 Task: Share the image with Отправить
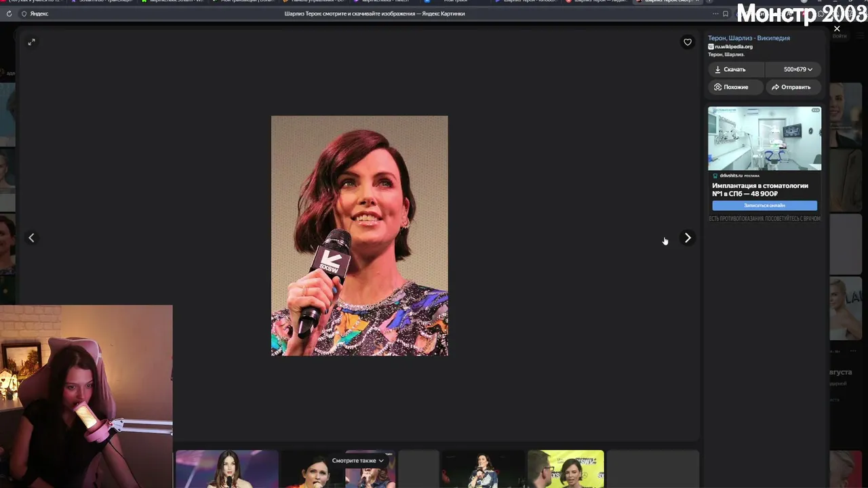click(x=793, y=87)
